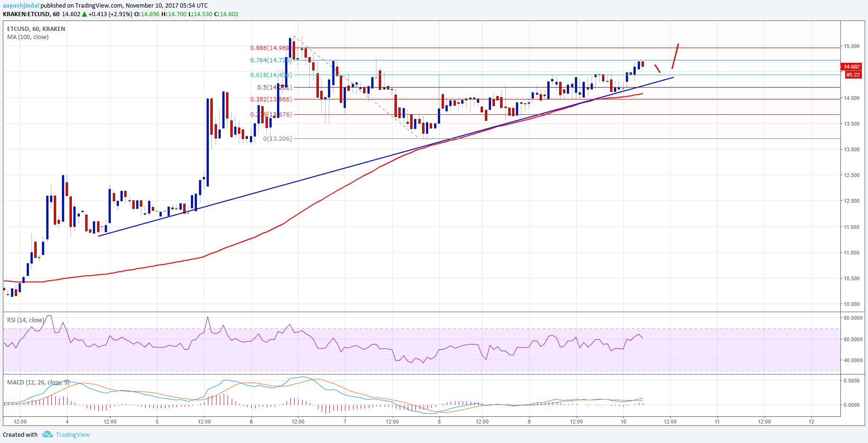Click the long red upward arrow drawing
868x443 pixels.
pyautogui.click(x=675, y=56)
